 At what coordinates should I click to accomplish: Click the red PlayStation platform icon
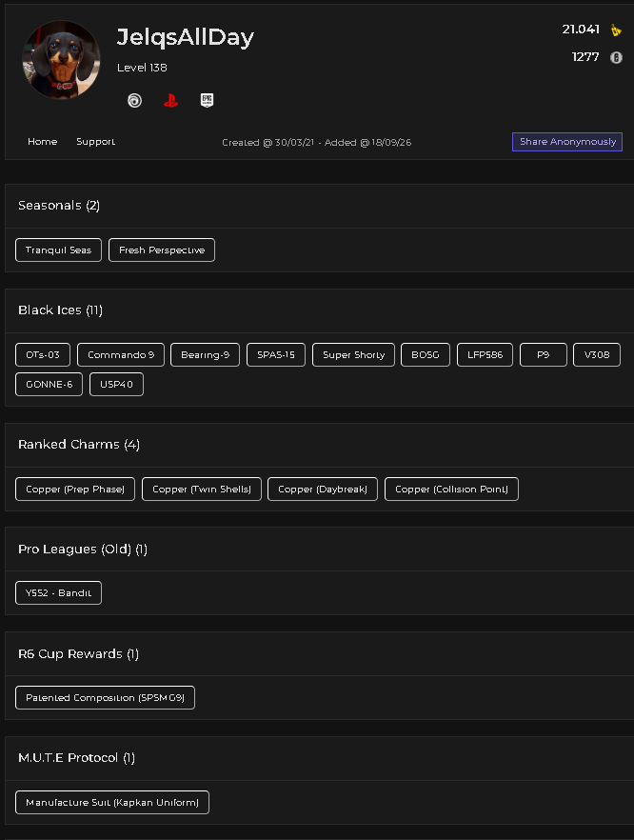click(x=170, y=100)
